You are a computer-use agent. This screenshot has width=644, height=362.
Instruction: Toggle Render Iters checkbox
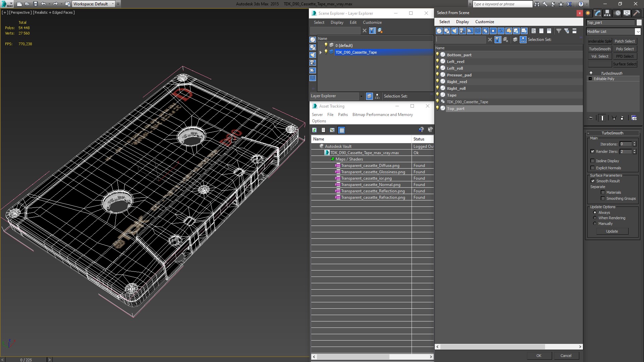coord(592,152)
